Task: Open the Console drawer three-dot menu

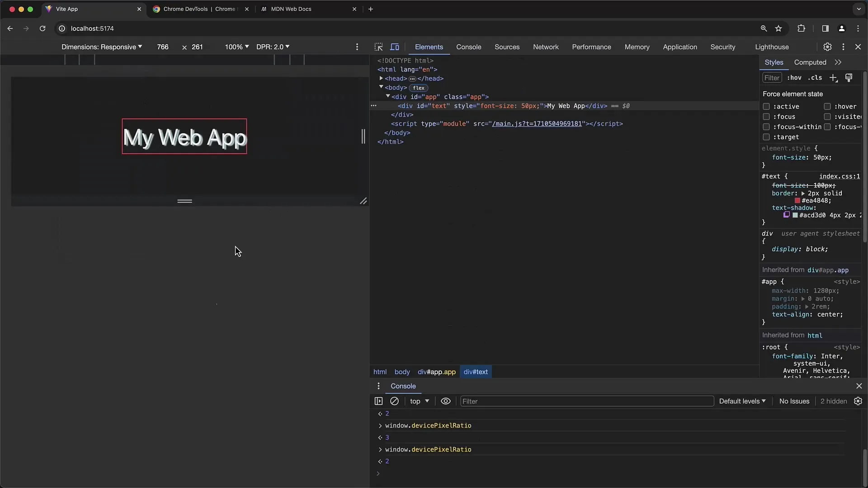Action: click(x=378, y=386)
